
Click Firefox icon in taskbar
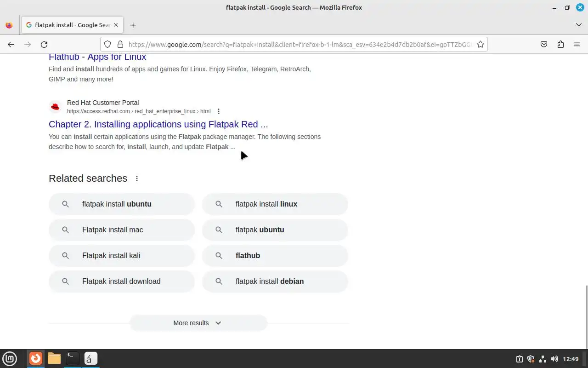(x=36, y=358)
